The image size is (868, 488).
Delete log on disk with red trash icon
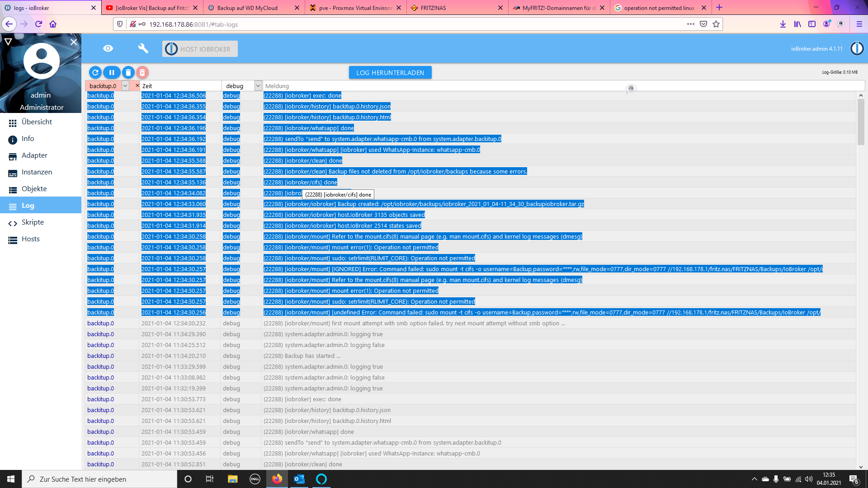[142, 72]
